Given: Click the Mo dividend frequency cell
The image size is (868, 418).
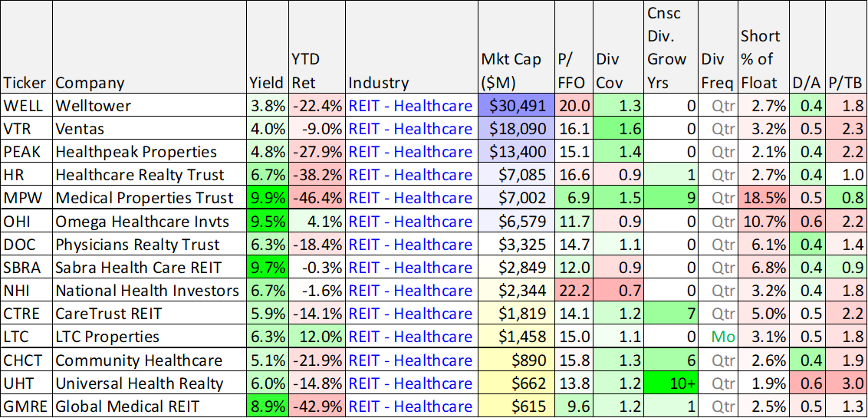Looking at the screenshot, I should (x=718, y=337).
